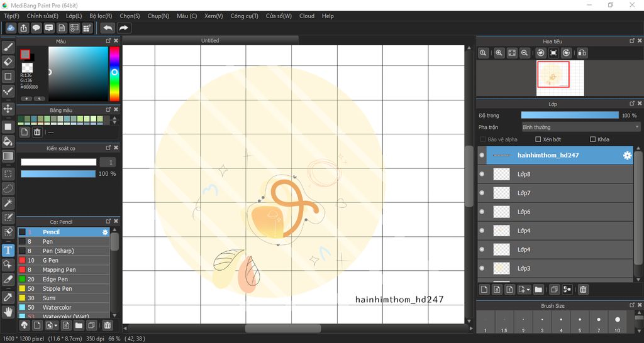Viewport: 644px width, 343px height.
Task: Zoom out on the Navigator panel
Action: 524,53
